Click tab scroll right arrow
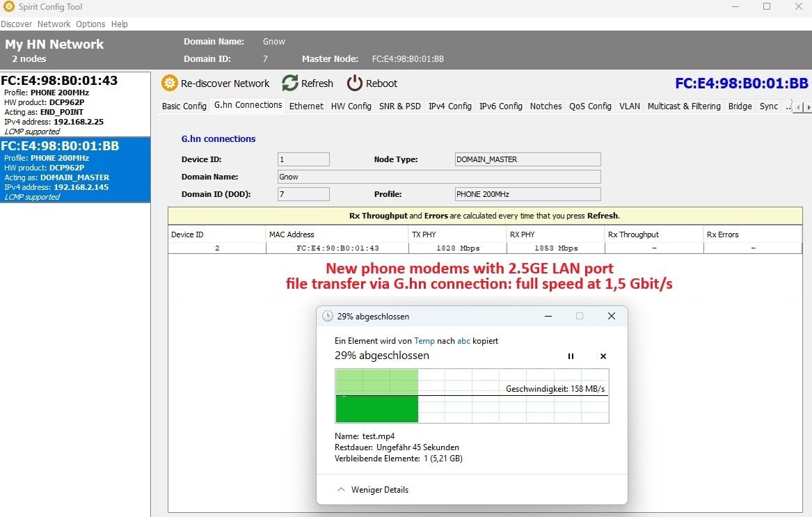812x517 pixels. pyautogui.click(x=809, y=107)
